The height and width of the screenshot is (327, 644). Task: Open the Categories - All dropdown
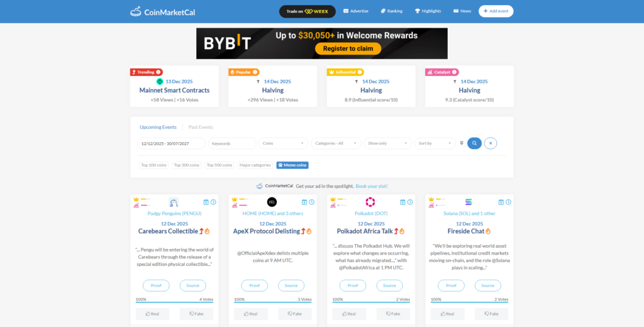coord(336,143)
